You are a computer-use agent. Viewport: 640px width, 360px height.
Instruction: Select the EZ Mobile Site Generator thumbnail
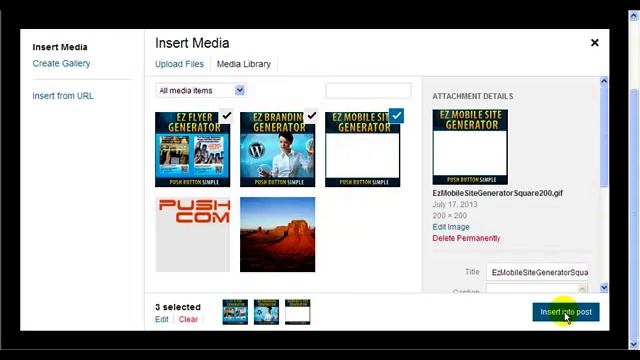pos(362,149)
